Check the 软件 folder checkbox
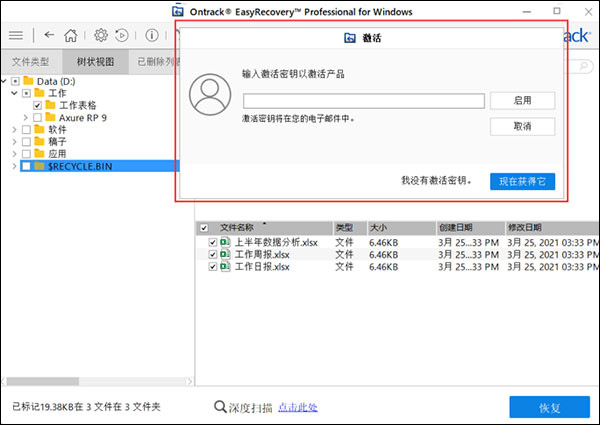The width and height of the screenshot is (600, 425). [x=26, y=130]
